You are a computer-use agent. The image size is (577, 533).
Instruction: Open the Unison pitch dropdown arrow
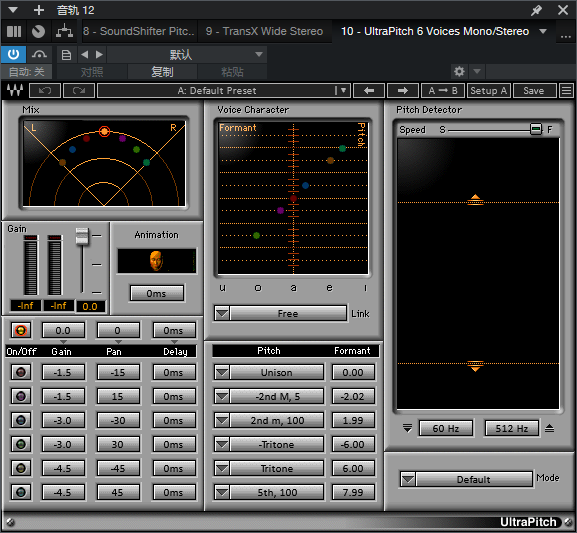coord(222,373)
